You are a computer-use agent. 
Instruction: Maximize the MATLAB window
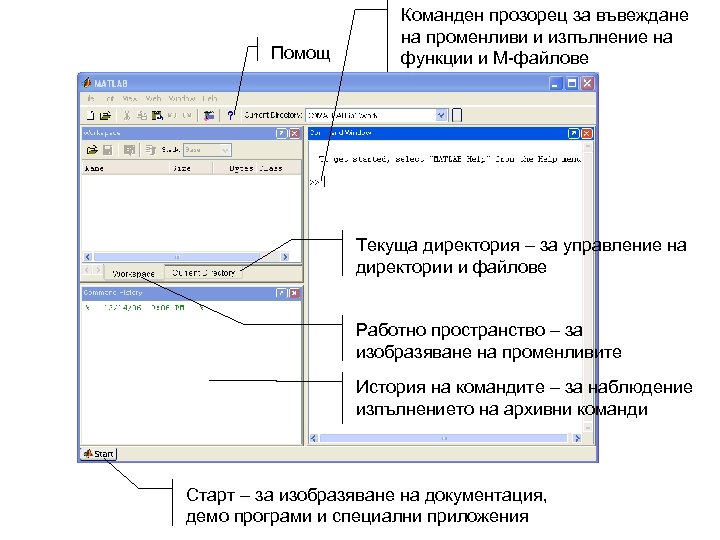tap(572, 83)
